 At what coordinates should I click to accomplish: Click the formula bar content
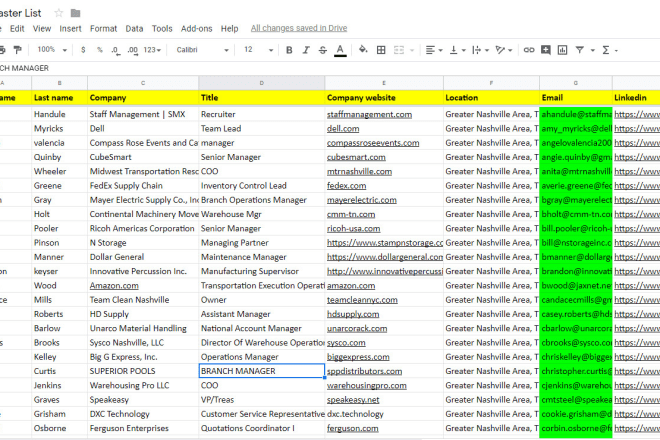point(24,68)
